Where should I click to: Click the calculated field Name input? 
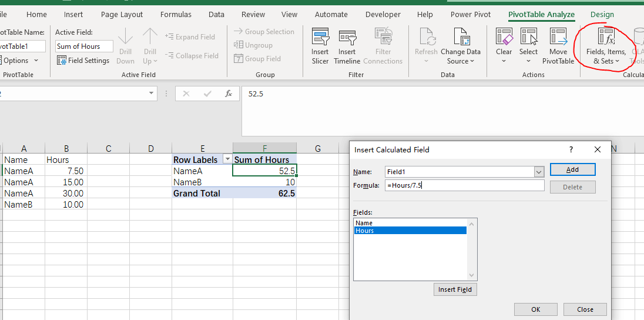click(x=459, y=172)
